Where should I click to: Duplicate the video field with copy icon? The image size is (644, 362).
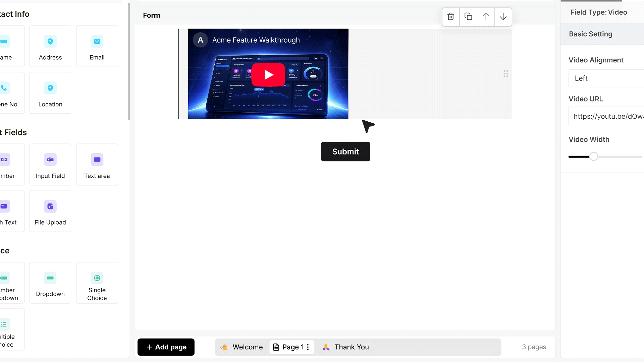(x=468, y=16)
